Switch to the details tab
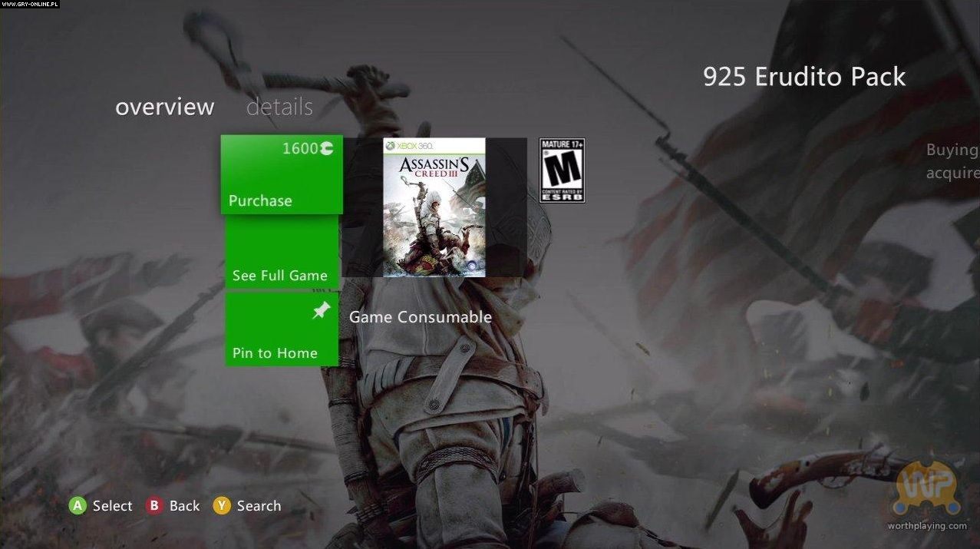Screen dimensions: 980x549 [279, 107]
